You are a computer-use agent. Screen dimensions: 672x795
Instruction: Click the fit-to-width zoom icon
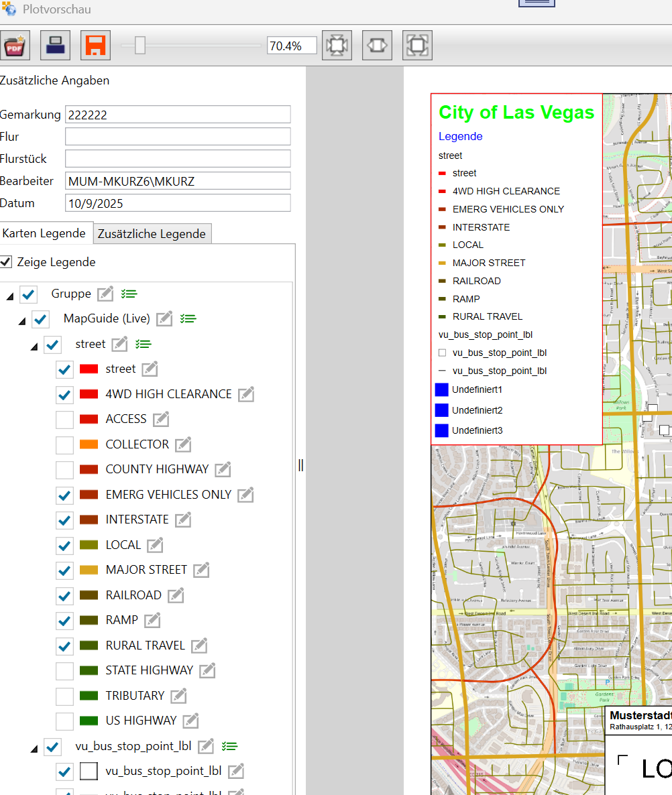click(x=377, y=46)
